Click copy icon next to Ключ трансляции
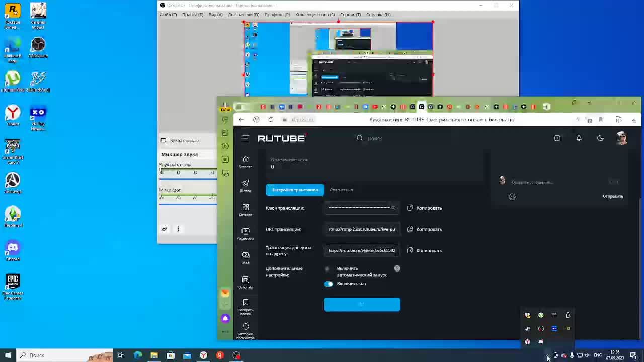The width and height of the screenshot is (644, 362). coord(410,208)
